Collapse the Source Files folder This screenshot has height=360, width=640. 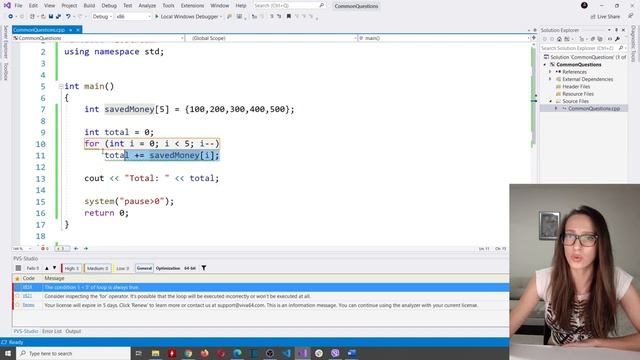tap(550, 101)
